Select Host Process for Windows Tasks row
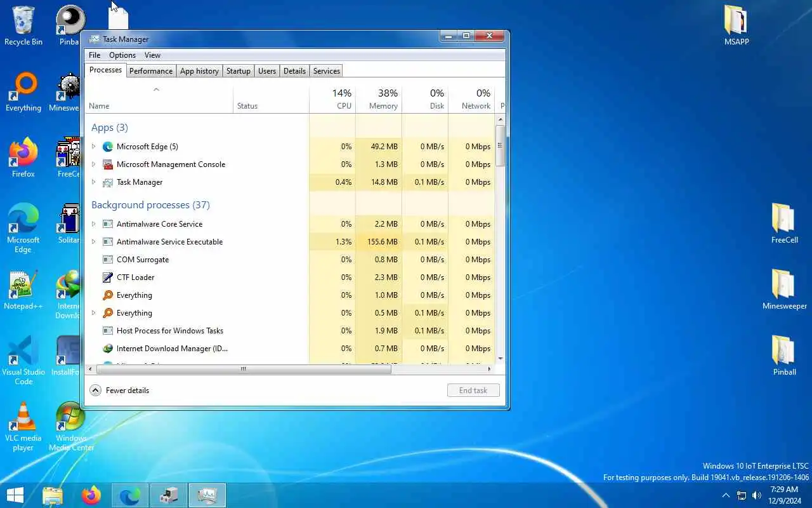This screenshot has height=508, width=812. pos(290,331)
